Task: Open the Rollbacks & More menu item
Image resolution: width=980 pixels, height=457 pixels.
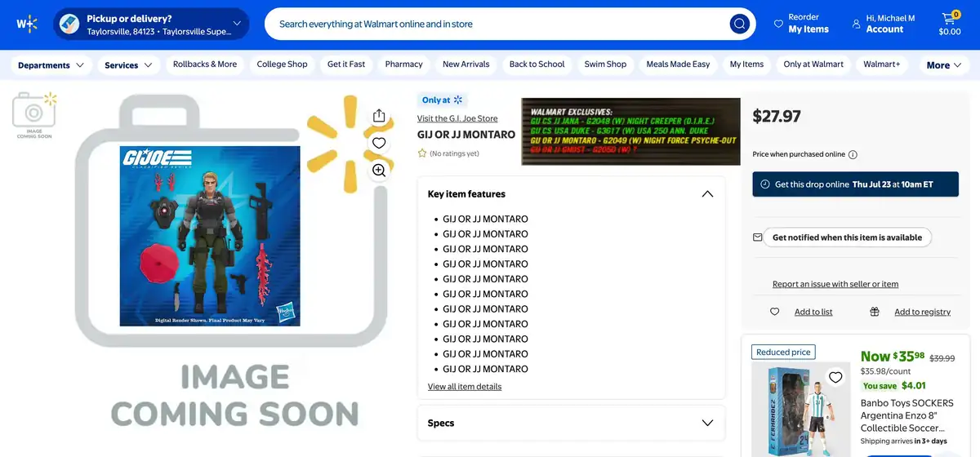Action: (205, 64)
